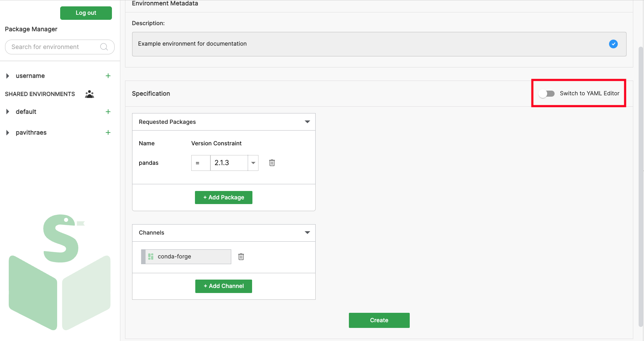
Task: Delete the pandas package row
Action: (x=272, y=163)
